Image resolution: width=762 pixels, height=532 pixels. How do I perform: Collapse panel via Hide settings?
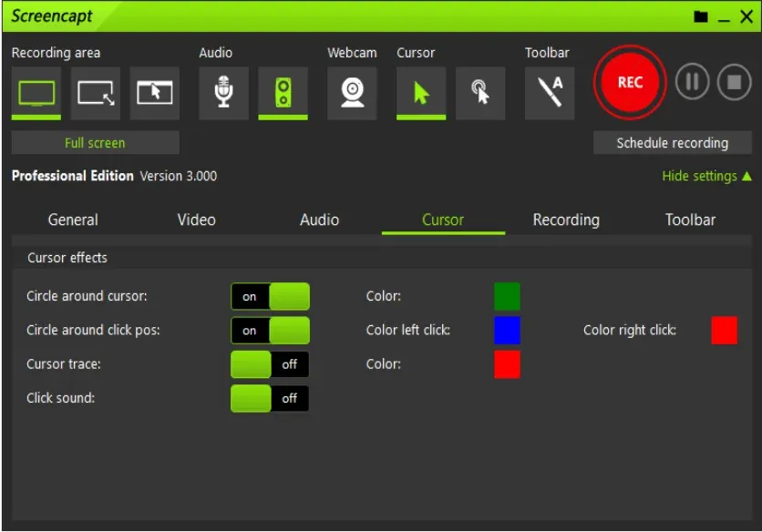(706, 176)
